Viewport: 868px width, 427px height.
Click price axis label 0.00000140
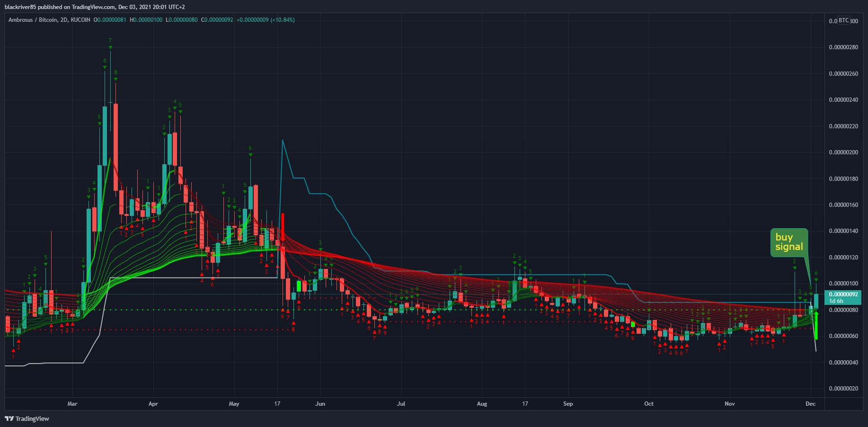843,231
